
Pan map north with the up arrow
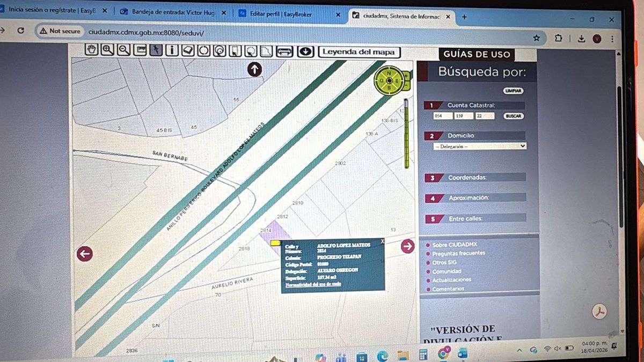coord(254,69)
